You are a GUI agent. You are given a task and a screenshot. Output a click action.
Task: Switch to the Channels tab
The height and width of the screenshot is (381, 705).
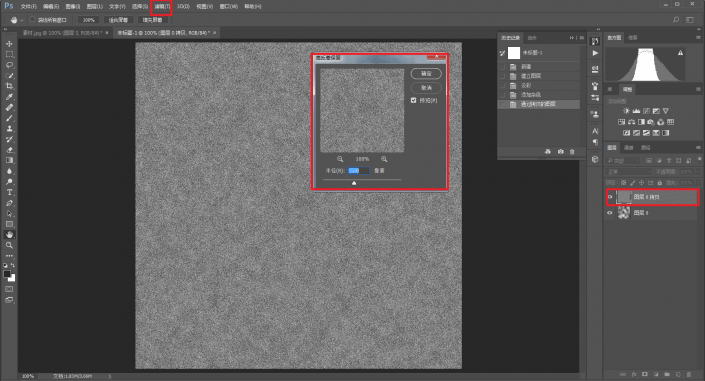point(629,148)
